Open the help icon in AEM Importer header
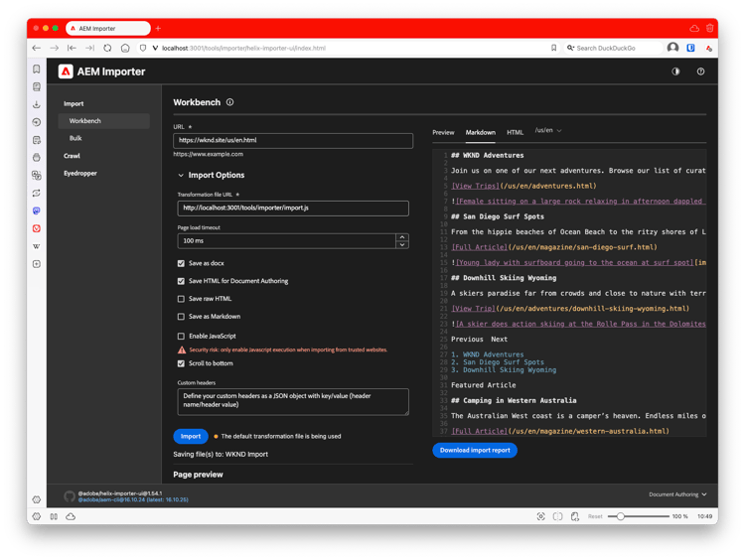This screenshot has width=745, height=560. coord(700,71)
